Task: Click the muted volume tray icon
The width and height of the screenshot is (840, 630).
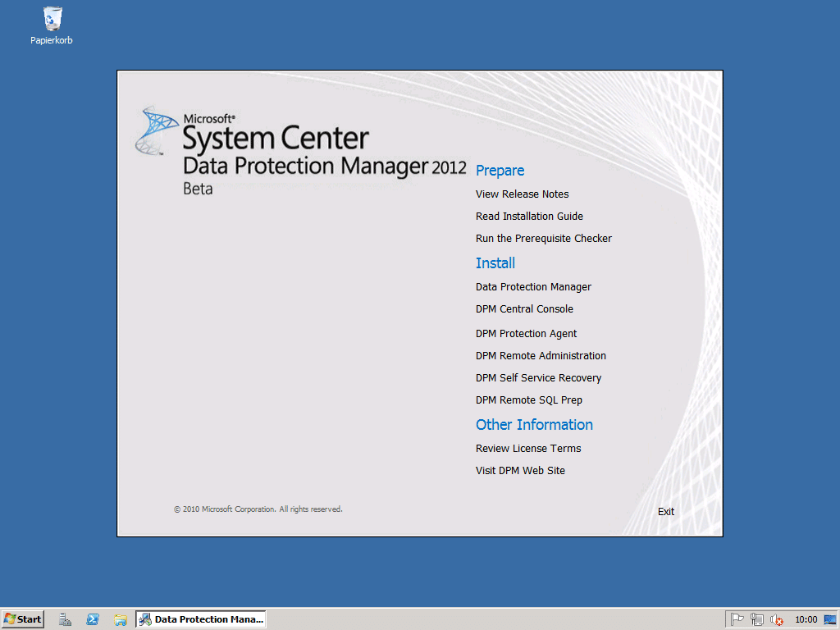Action: click(776, 619)
